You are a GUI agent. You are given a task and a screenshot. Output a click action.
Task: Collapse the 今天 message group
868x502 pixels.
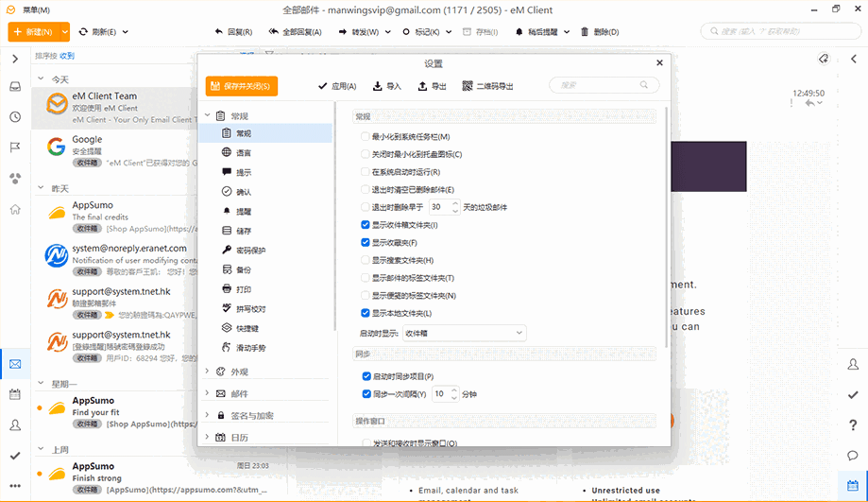[41, 78]
